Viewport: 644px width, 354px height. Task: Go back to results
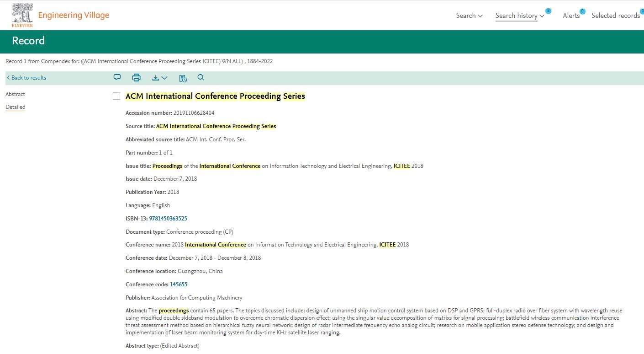(26, 78)
